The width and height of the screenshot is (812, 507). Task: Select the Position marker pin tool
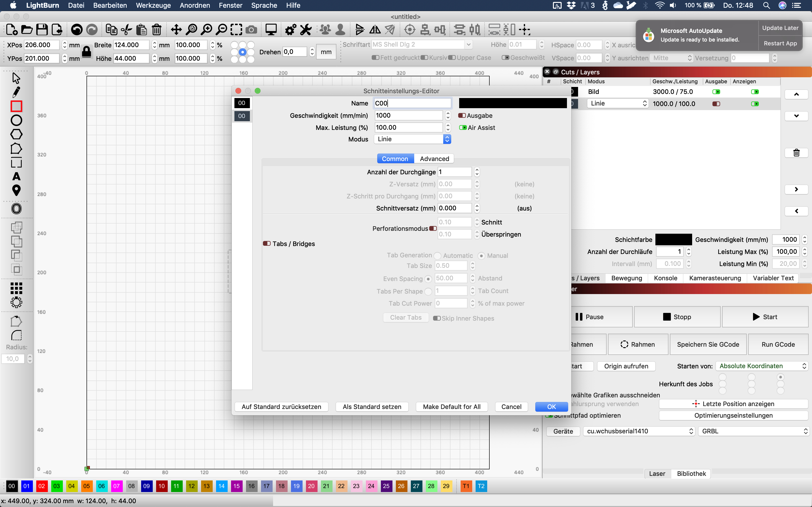[16, 190]
